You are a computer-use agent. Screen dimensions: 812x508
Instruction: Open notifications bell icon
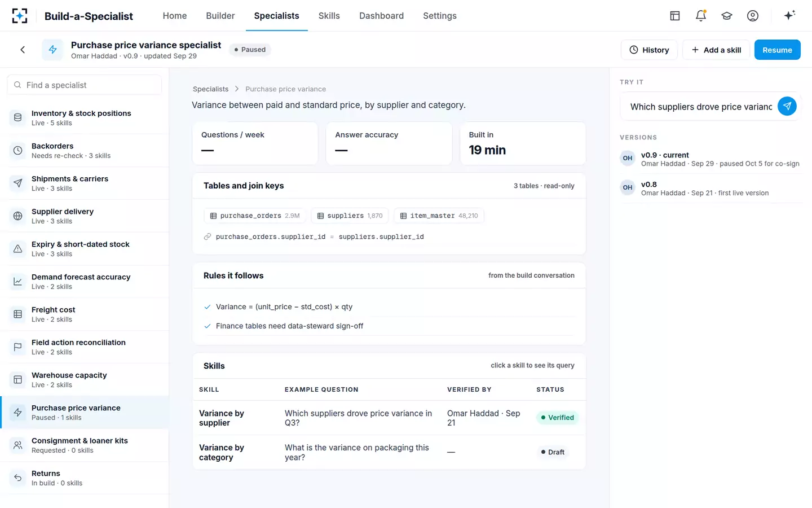point(701,16)
